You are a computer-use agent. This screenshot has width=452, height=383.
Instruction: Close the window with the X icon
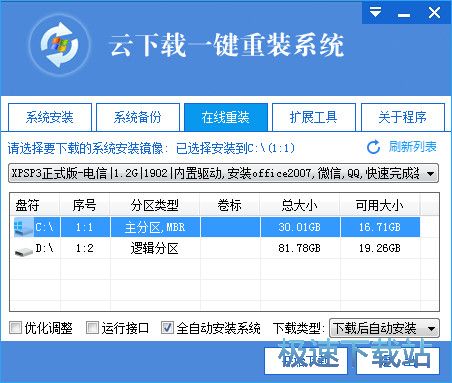tap(434, 13)
